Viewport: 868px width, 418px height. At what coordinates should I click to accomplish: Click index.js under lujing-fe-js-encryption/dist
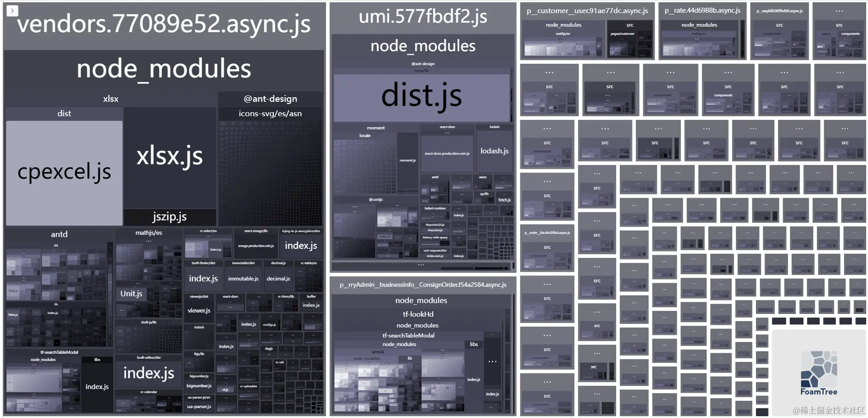pos(301,246)
